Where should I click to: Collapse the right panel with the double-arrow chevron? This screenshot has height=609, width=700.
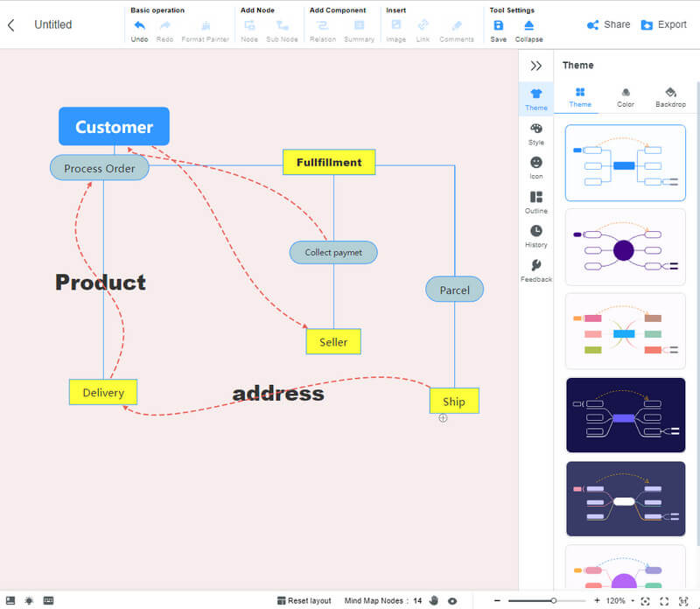(535, 66)
